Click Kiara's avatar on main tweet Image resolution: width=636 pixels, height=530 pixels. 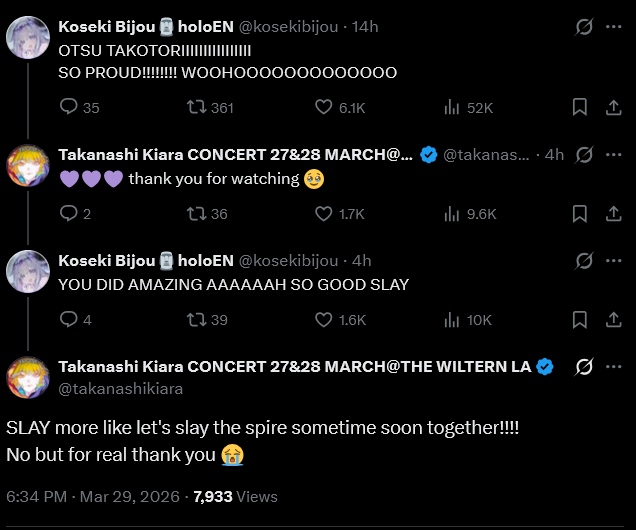point(28,377)
